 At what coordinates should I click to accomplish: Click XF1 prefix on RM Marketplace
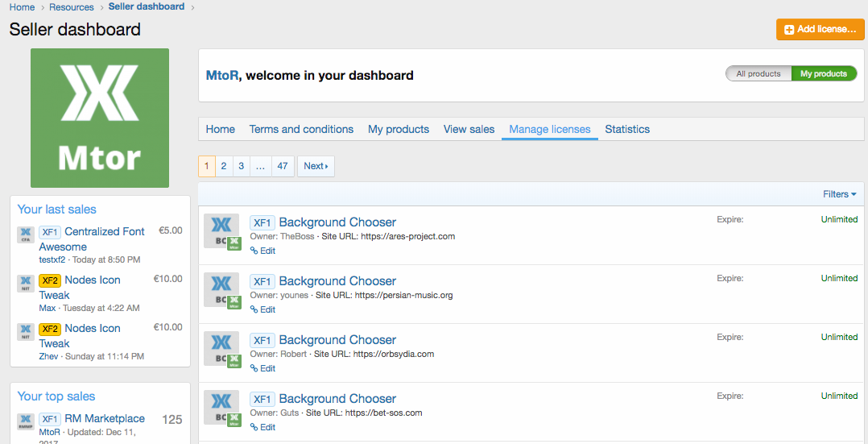click(50, 419)
